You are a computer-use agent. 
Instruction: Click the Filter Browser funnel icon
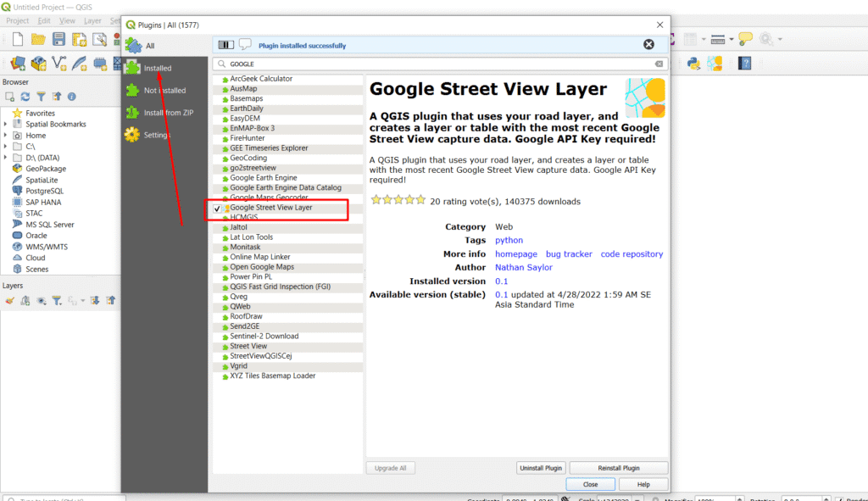click(x=41, y=97)
